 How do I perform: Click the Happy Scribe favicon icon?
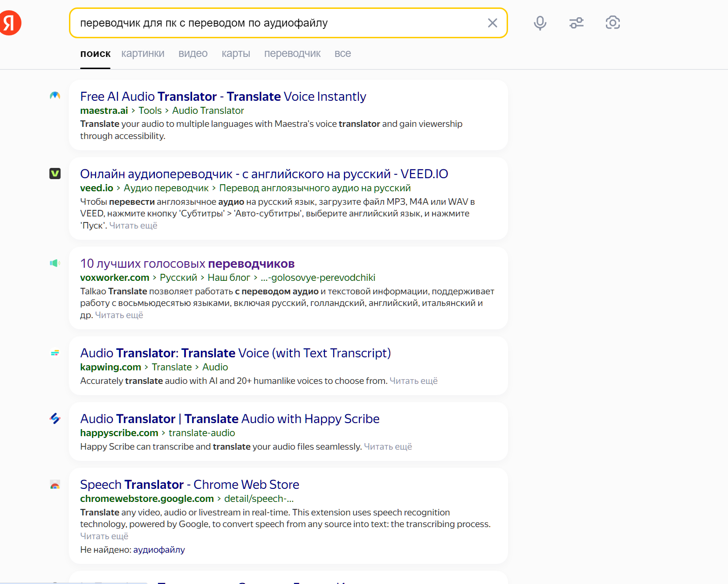(x=55, y=418)
